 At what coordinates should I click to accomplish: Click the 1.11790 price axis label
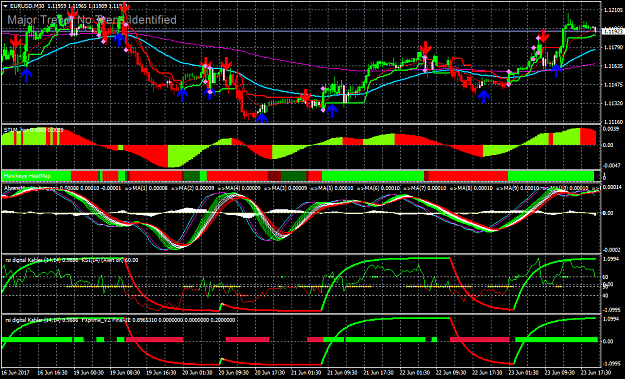point(613,47)
